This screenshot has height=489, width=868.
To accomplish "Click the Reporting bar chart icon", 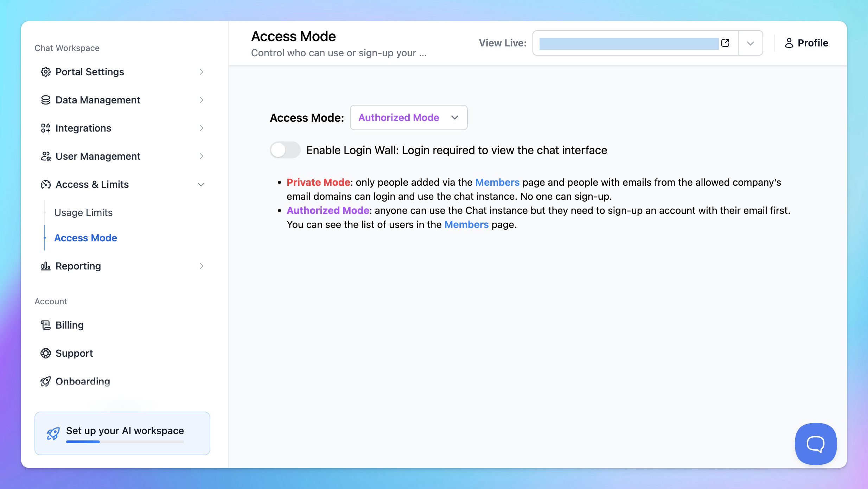I will (45, 266).
